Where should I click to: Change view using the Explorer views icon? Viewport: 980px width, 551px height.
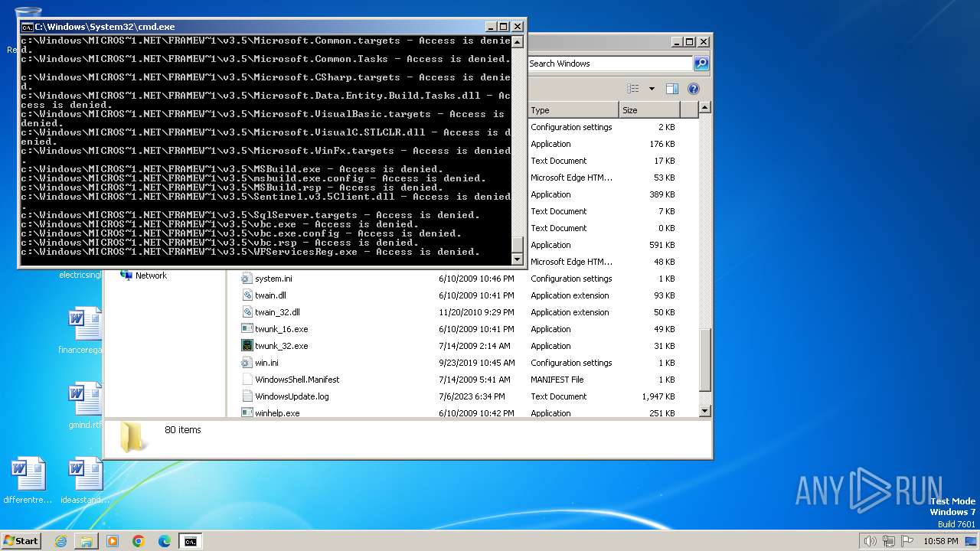coord(633,89)
